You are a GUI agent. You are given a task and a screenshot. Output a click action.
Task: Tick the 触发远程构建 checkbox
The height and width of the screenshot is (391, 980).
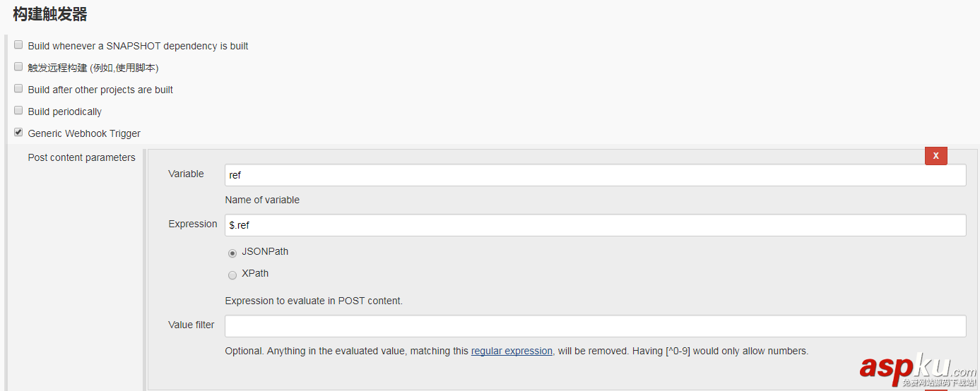18,67
